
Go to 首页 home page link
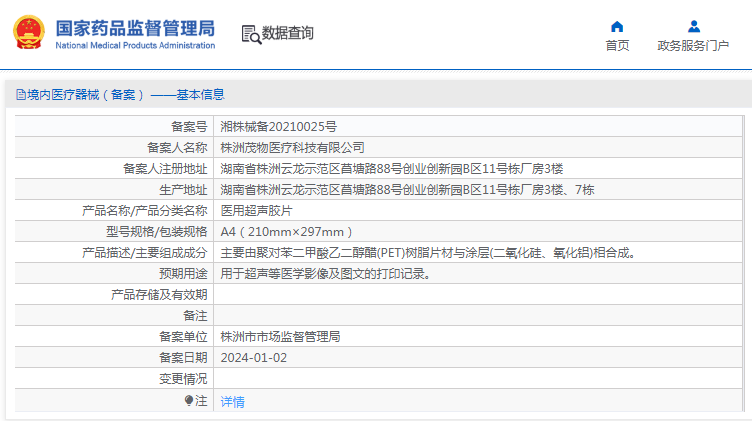pos(617,46)
